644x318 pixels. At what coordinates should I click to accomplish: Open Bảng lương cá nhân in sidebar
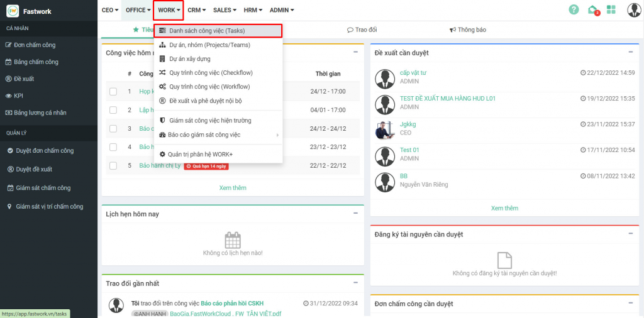click(x=40, y=112)
